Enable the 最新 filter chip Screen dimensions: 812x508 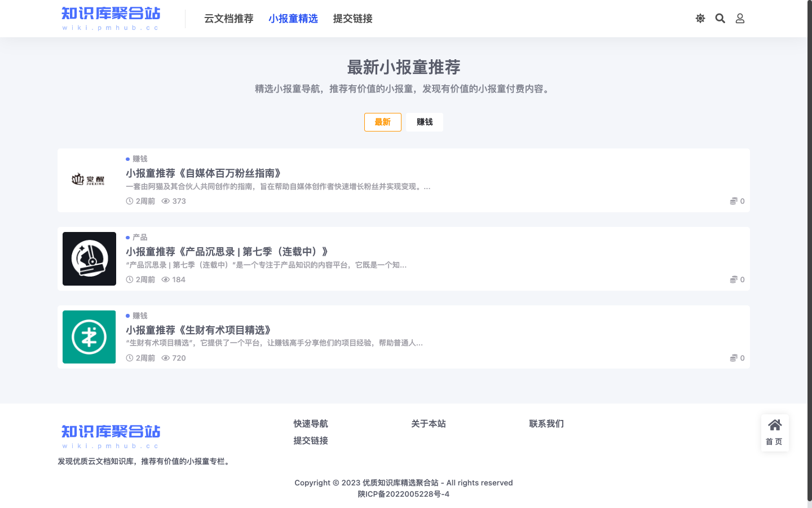[382, 122]
